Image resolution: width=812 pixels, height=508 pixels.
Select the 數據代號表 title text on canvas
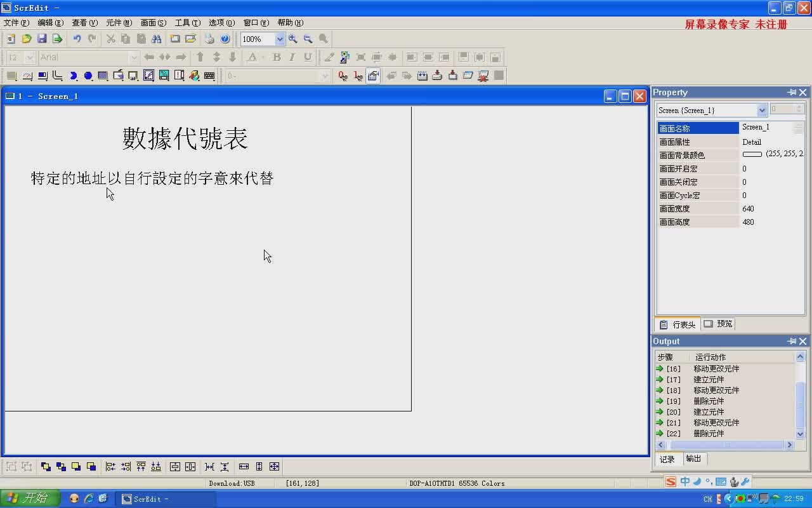coord(185,138)
